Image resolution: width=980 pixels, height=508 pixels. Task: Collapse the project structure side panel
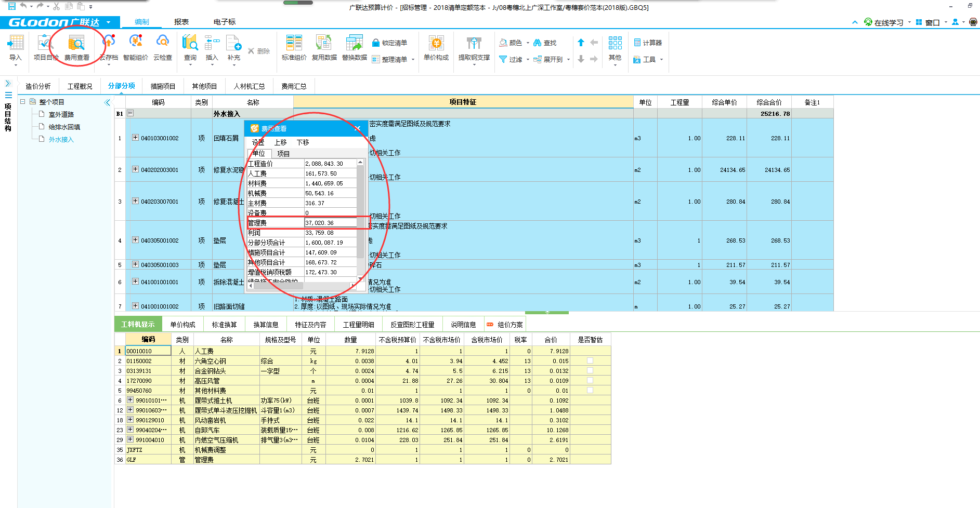point(107,102)
